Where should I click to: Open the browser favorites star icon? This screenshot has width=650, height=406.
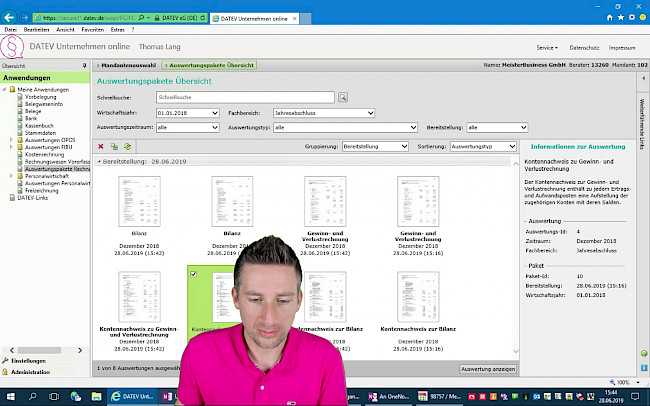click(x=623, y=18)
